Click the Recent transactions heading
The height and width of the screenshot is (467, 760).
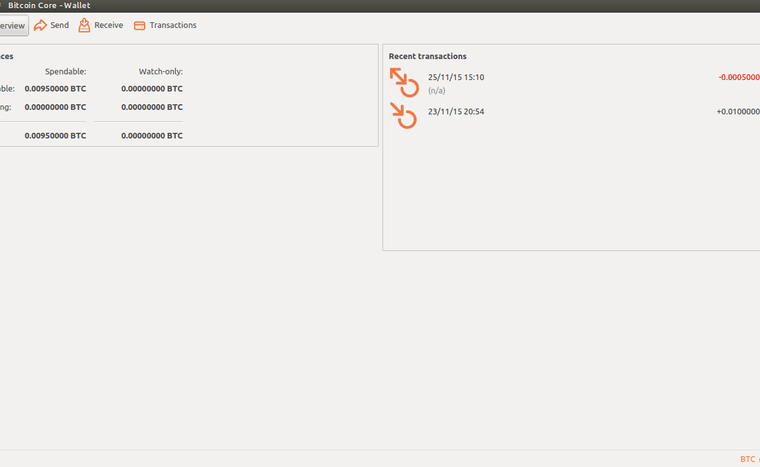(427, 56)
